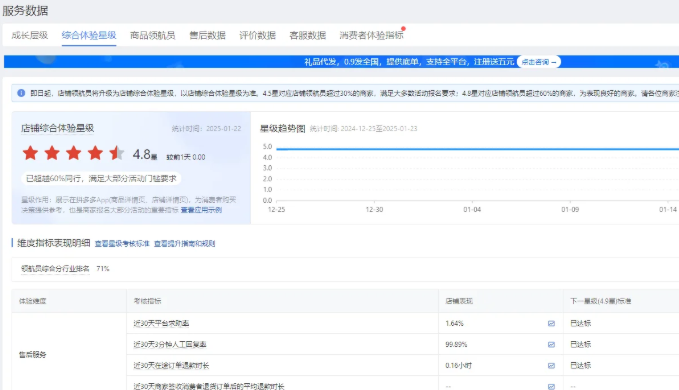679x390 pixels.
Task: Open the 查看星级考核标准 link
Action: click(122, 244)
